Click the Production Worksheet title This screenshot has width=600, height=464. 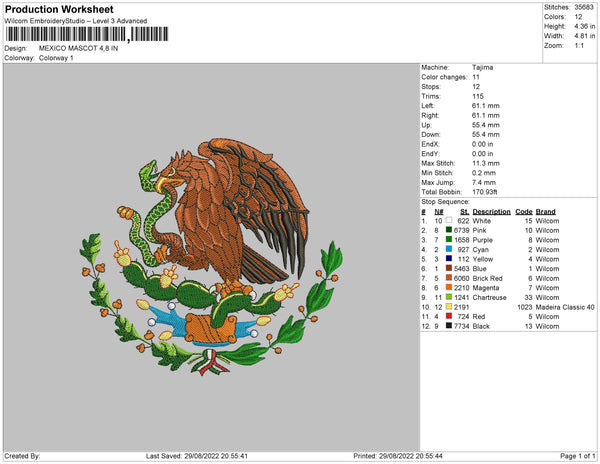click(59, 9)
